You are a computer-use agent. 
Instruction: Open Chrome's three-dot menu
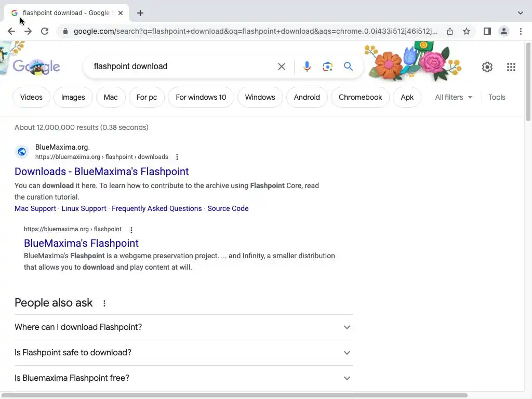[521, 31]
